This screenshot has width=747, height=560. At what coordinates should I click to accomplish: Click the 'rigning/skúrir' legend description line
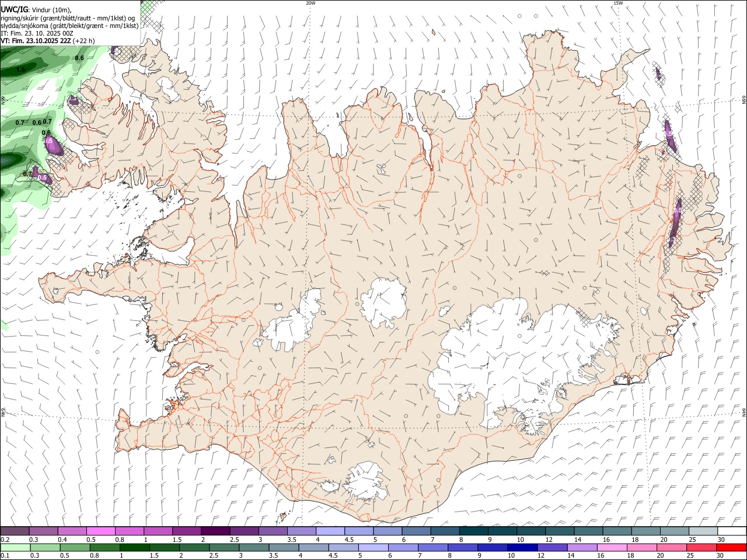pos(68,17)
